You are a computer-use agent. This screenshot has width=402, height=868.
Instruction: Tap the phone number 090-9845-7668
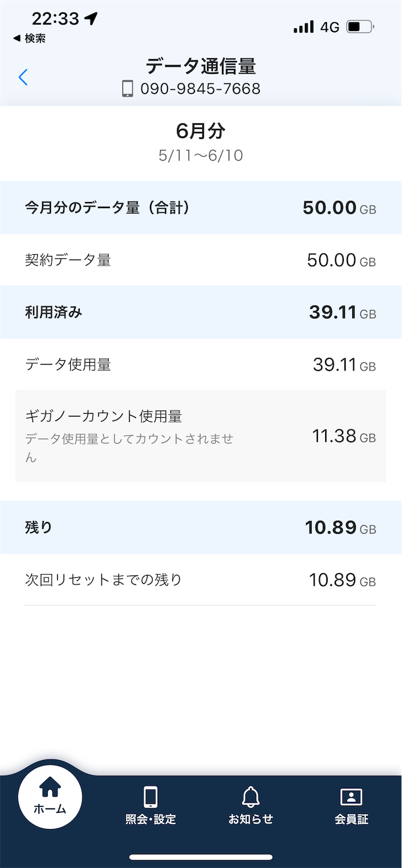[200, 89]
